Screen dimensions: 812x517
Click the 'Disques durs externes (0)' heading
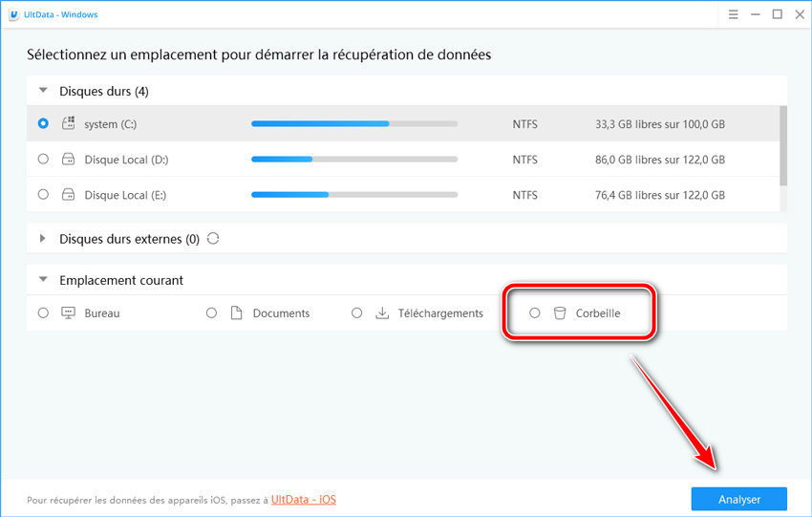[x=130, y=239]
